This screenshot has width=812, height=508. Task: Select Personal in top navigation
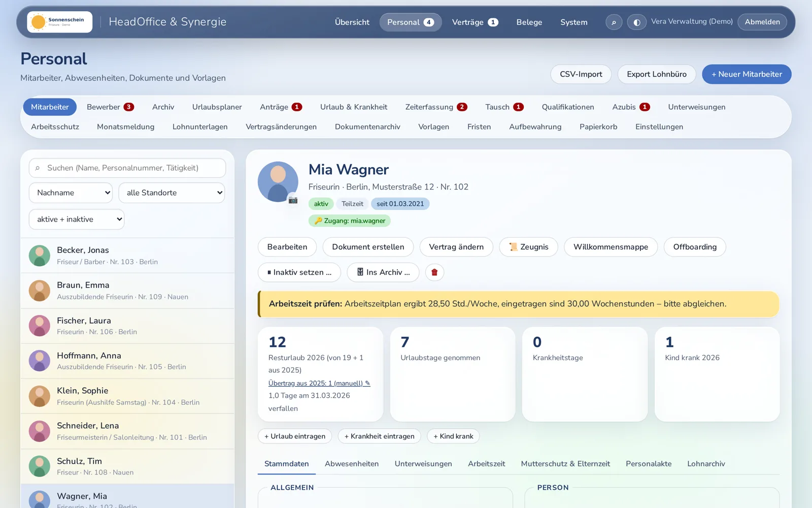click(x=411, y=22)
